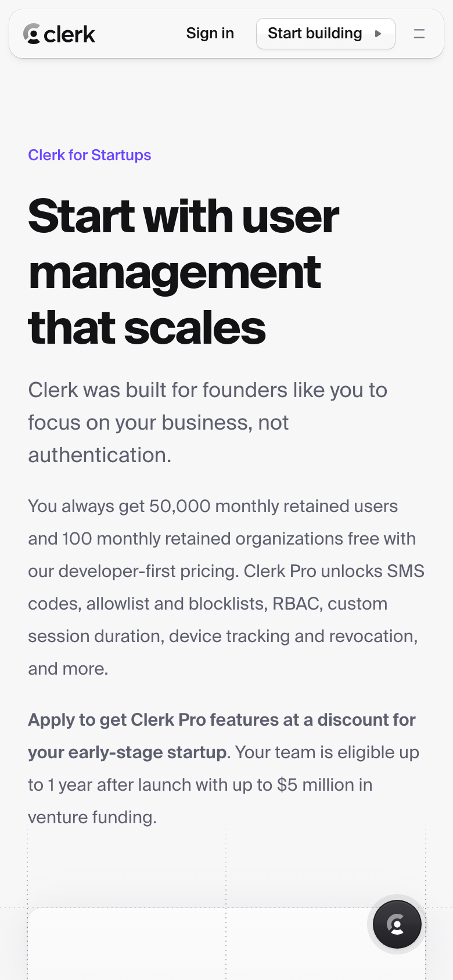Click the Clerk logo icon in header
Viewport: 453px width, 980px height.
click(31, 34)
